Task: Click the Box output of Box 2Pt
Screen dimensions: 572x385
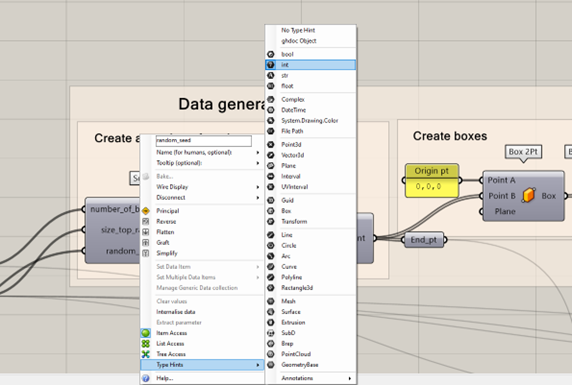Action: pyautogui.click(x=549, y=196)
